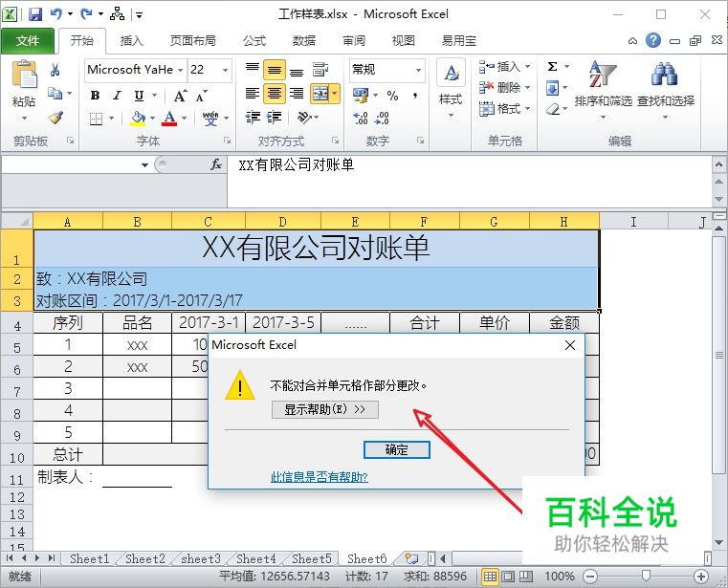
Task: Click 显示帮助(E) button in dialog
Action: (325, 410)
